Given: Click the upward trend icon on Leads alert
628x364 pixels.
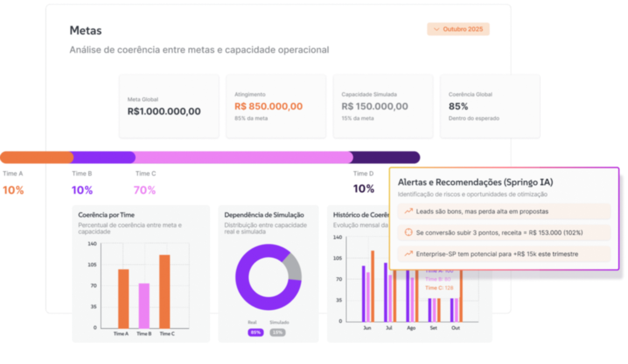Looking at the screenshot, I should coord(408,212).
